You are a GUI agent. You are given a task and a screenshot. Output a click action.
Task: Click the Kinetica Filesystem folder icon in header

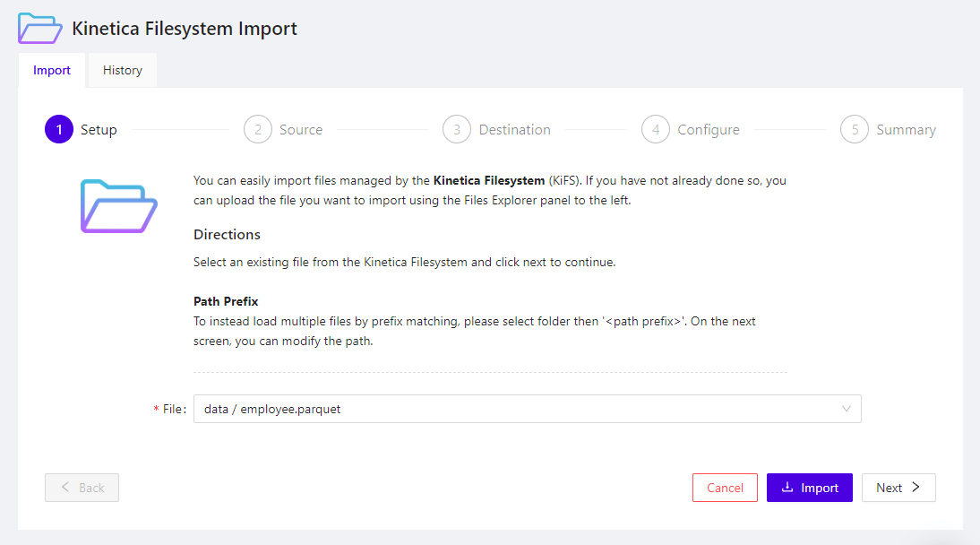click(x=40, y=28)
